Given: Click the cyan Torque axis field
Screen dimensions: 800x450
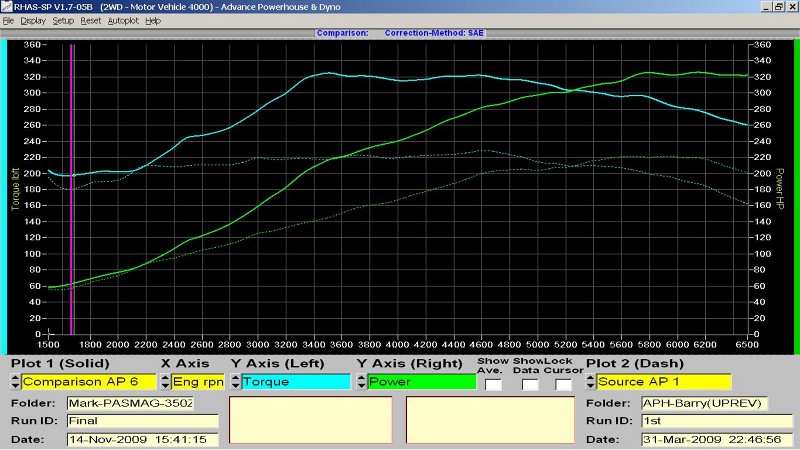Looking at the screenshot, I should (x=296, y=382).
